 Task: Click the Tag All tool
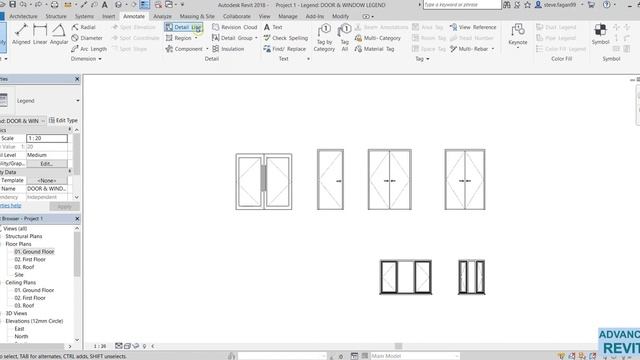(345, 38)
